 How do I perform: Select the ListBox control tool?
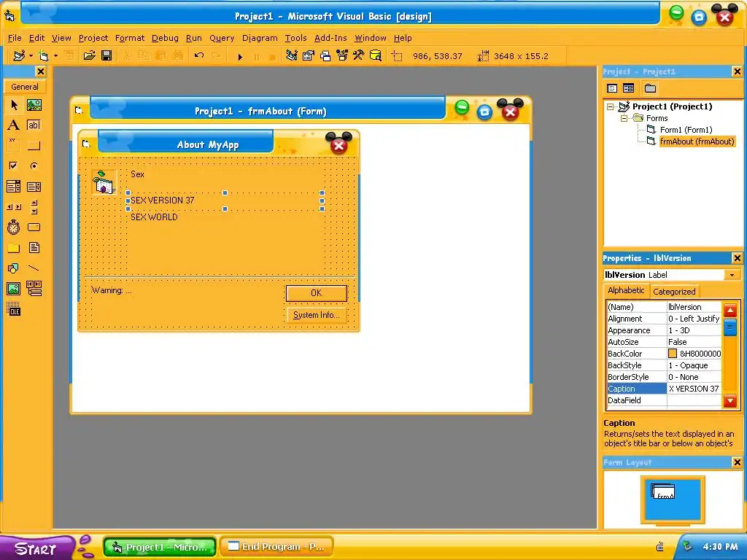pyautogui.click(x=34, y=186)
